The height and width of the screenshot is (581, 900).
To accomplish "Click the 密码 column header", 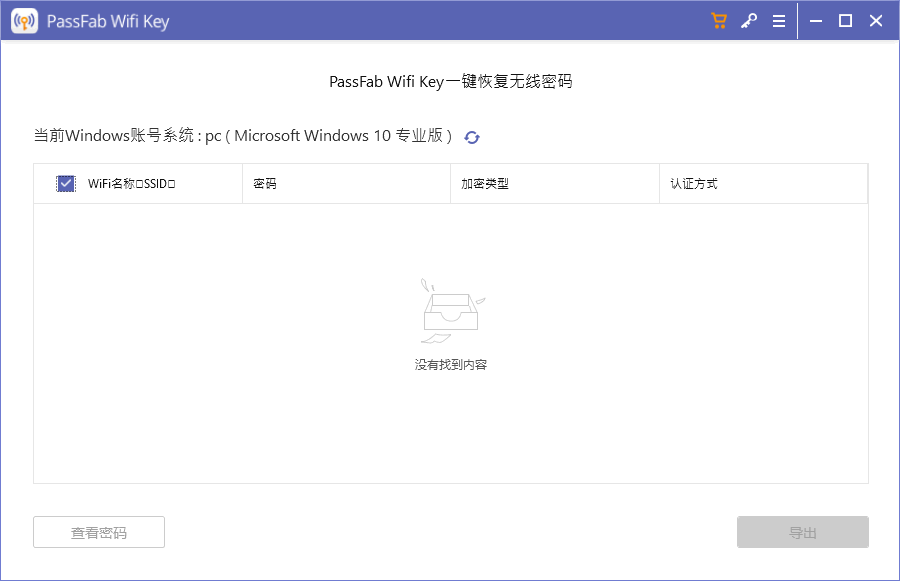I will (x=346, y=184).
